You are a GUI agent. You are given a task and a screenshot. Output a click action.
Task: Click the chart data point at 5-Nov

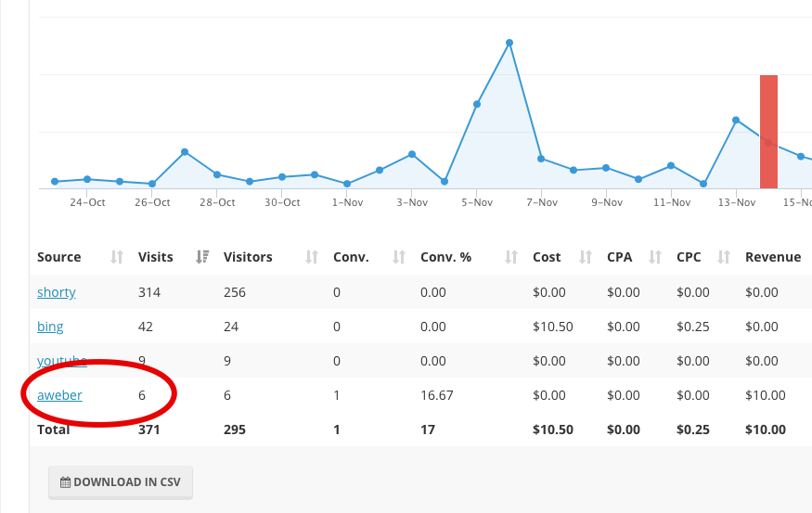477,104
